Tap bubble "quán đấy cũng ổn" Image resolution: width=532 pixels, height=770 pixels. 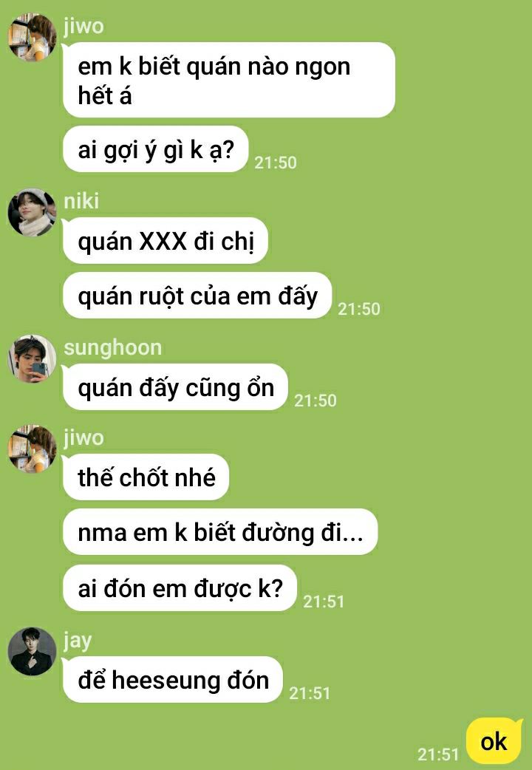tap(175, 387)
